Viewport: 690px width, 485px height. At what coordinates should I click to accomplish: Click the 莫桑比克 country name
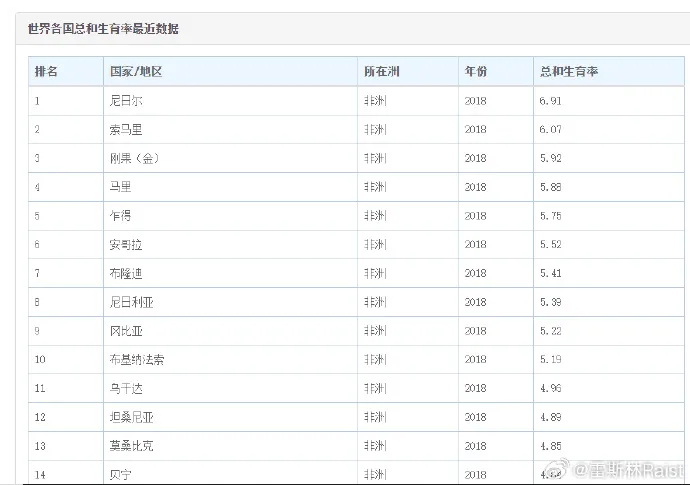click(132, 445)
